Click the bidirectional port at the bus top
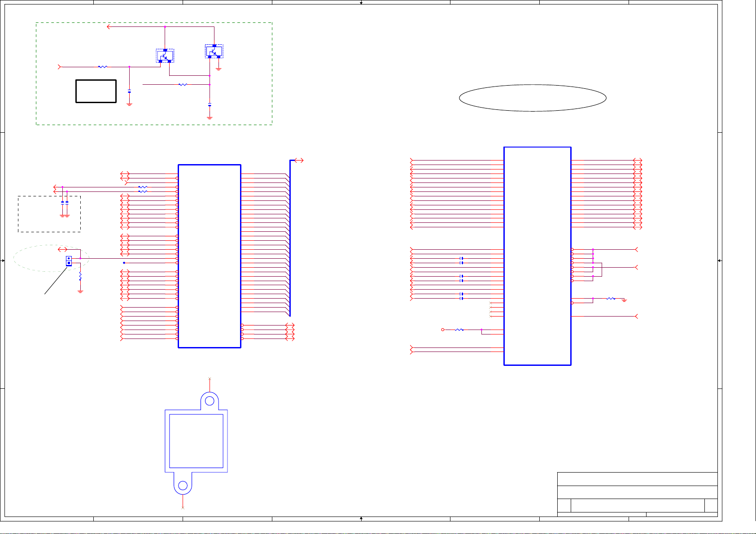 [299, 160]
